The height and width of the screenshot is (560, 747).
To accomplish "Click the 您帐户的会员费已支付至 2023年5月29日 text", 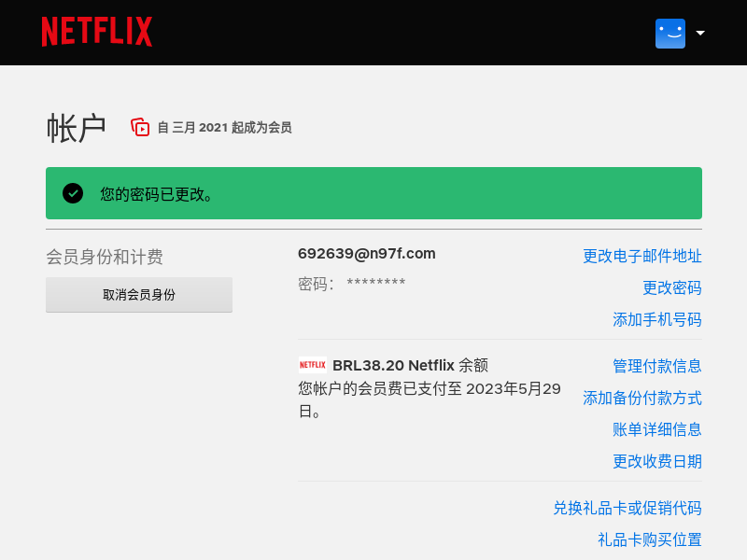I will pyautogui.click(x=430, y=399).
